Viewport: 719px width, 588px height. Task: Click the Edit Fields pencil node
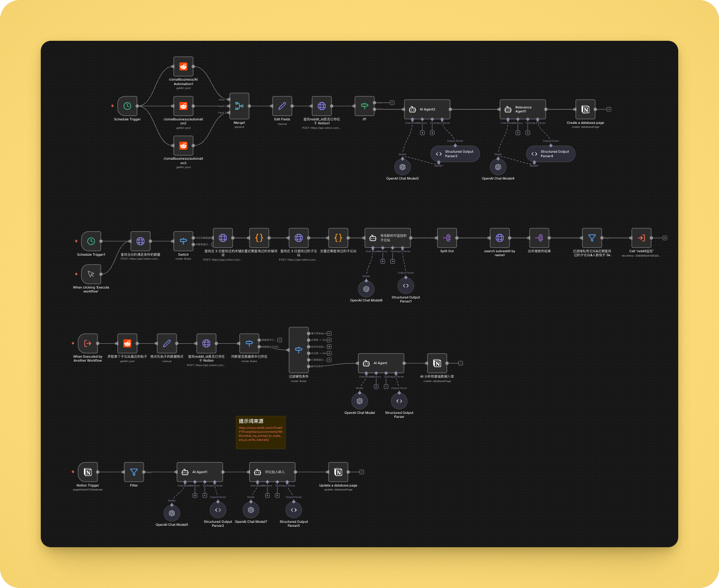tap(282, 106)
